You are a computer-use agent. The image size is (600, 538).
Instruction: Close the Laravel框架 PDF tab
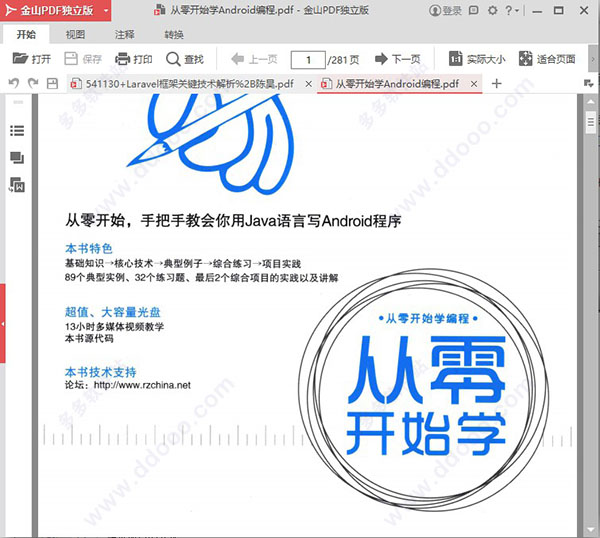308,84
